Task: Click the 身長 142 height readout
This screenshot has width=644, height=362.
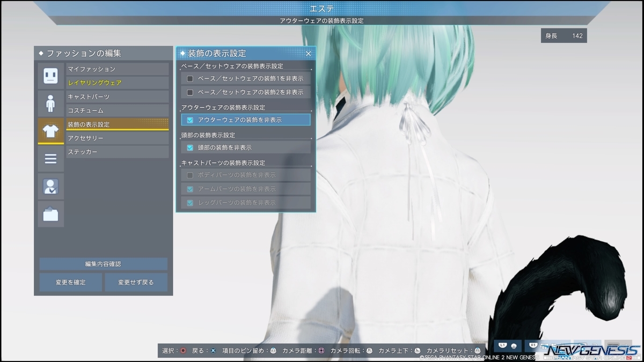Action: [563, 36]
